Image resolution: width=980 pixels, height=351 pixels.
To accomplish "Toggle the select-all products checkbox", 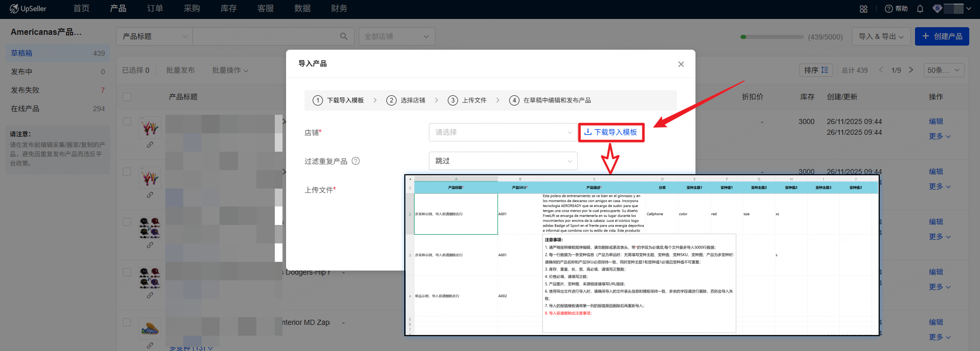I will point(127,97).
